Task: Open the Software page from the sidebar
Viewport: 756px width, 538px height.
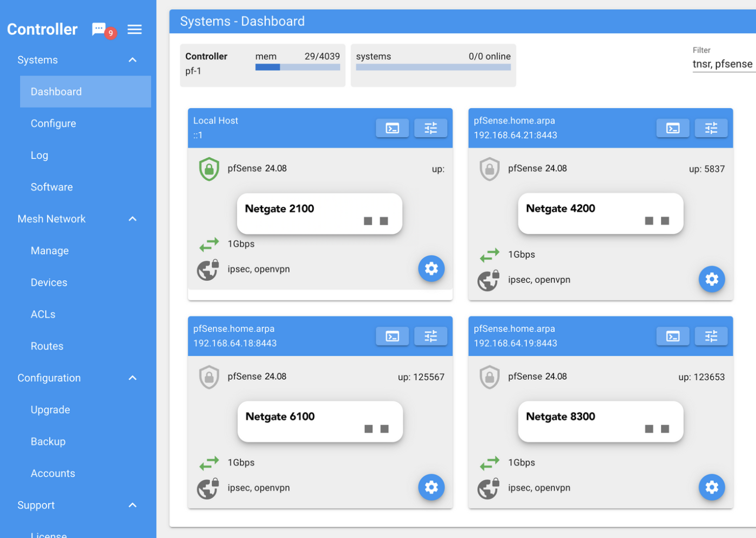Action: (x=51, y=187)
